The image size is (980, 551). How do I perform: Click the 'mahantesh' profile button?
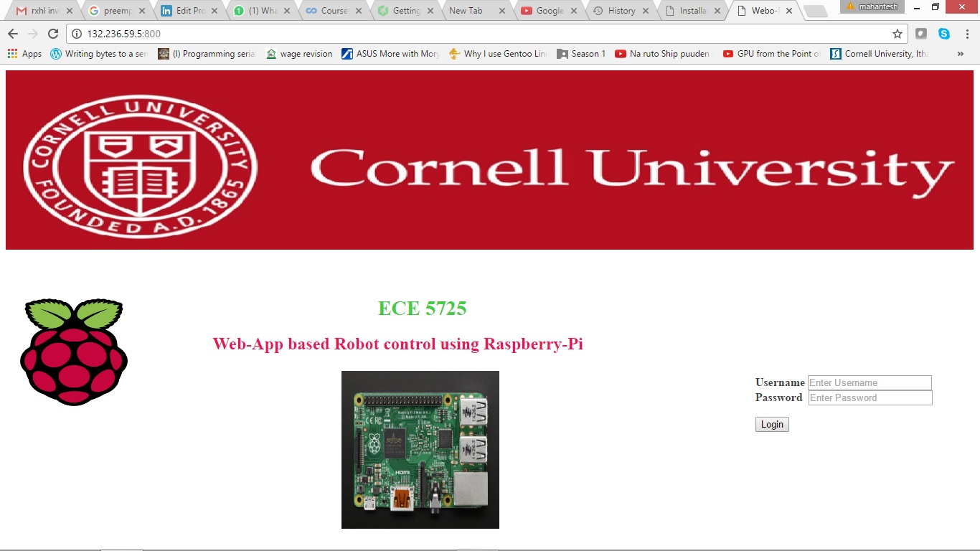point(872,6)
